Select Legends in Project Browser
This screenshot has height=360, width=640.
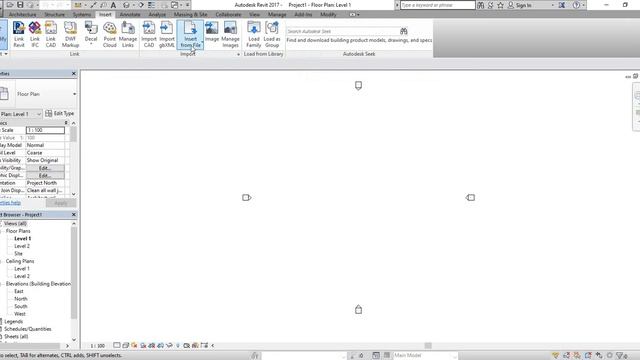click(x=13, y=322)
